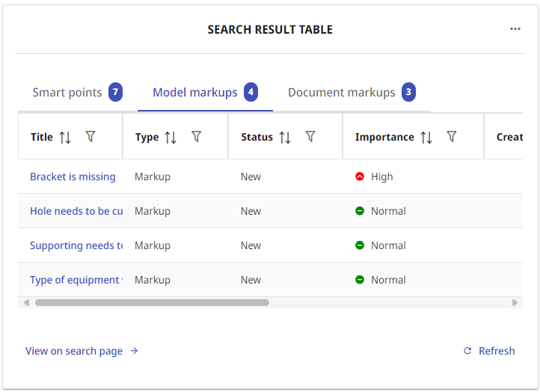Image resolution: width=540 pixels, height=392 pixels.
Task: Click the Type column header label
Action: [147, 137]
